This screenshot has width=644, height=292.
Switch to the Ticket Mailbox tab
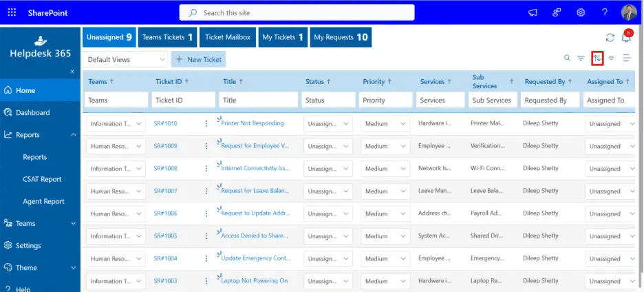[228, 37]
